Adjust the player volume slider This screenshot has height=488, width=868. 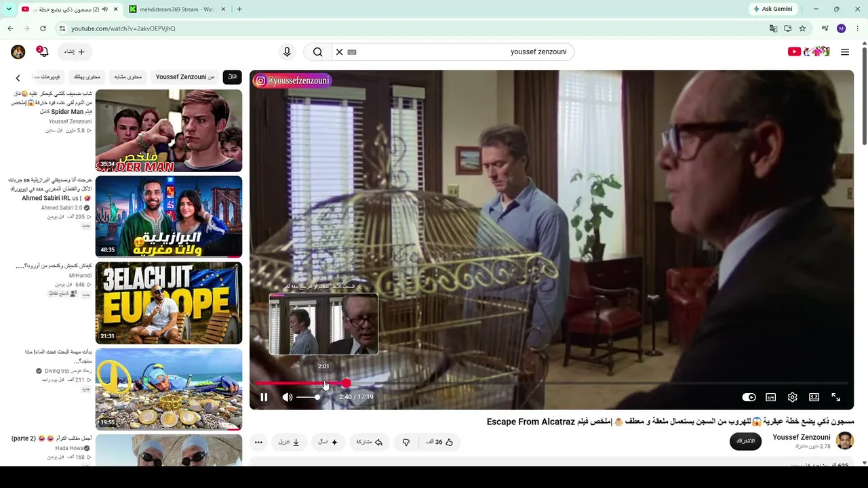pyautogui.click(x=308, y=397)
